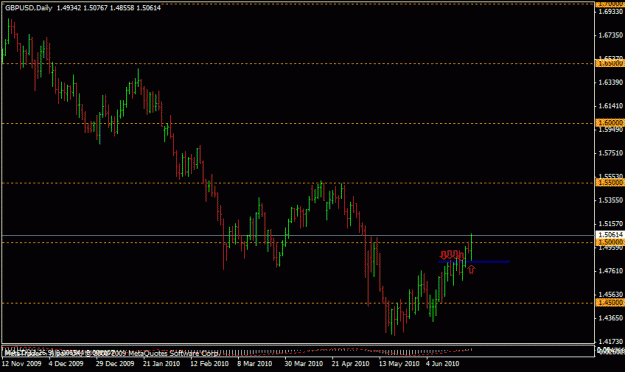Click the 1.53550 price axis label
The image size is (625, 372).
(611, 200)
